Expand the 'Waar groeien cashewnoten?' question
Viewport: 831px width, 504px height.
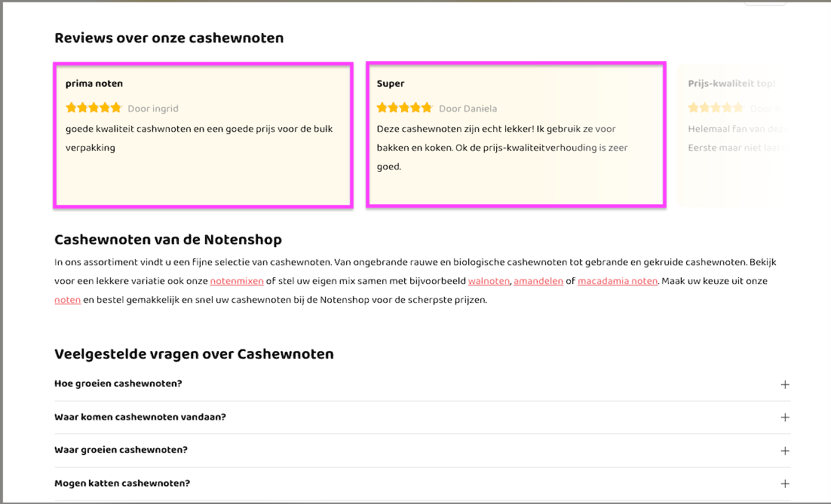point(121,450)
